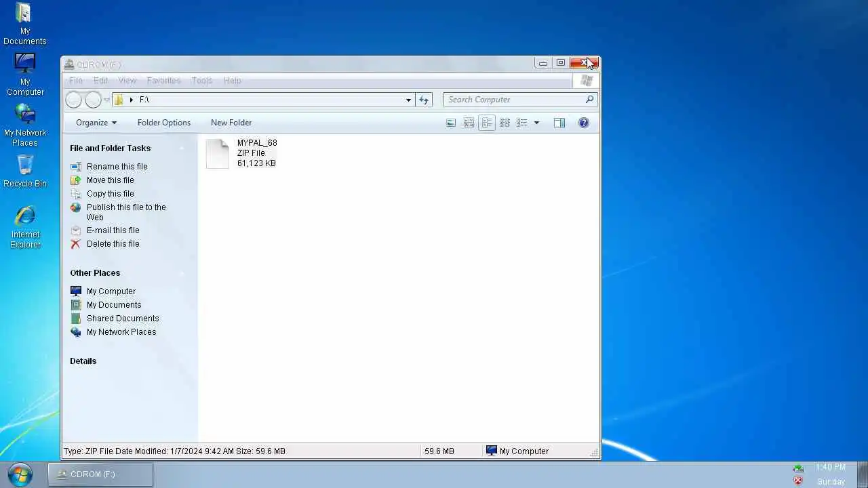Viewport: 868px width, 488px height.
Task: Click the Rename this file icon
Action: [76, 166]
